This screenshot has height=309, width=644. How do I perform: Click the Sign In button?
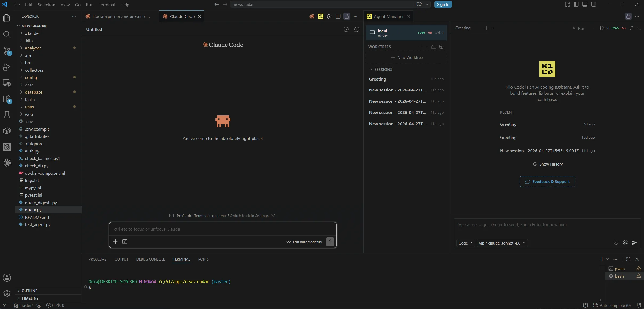(x=443, y=4)
